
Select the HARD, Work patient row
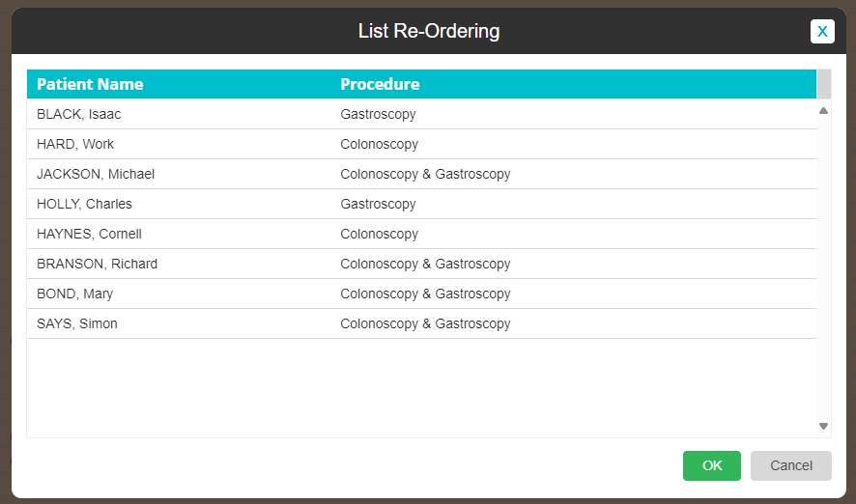tap(421, 144)
